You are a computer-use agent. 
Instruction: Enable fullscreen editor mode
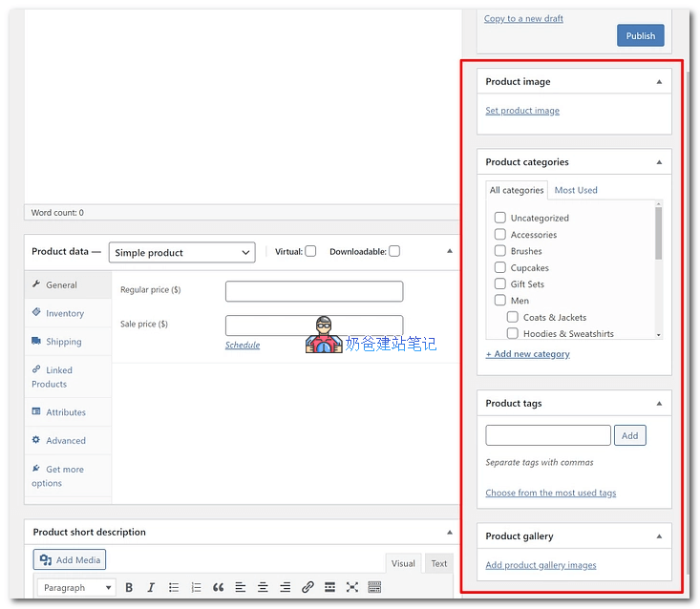pos(352,587)
